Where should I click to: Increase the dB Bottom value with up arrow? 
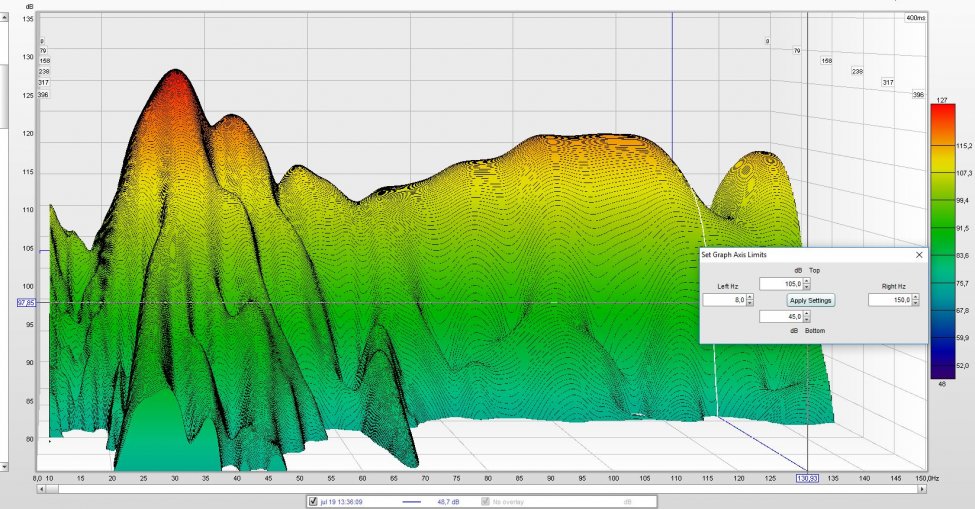tap(807, 314)
